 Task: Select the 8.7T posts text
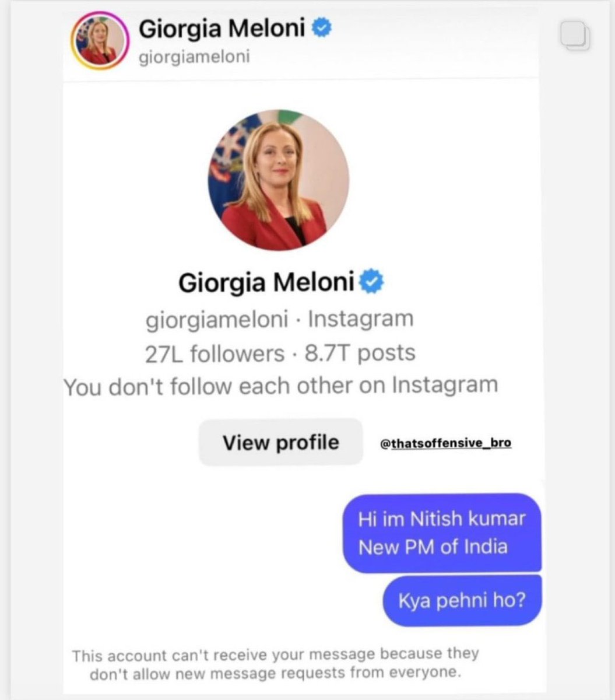tap(360, 353)
